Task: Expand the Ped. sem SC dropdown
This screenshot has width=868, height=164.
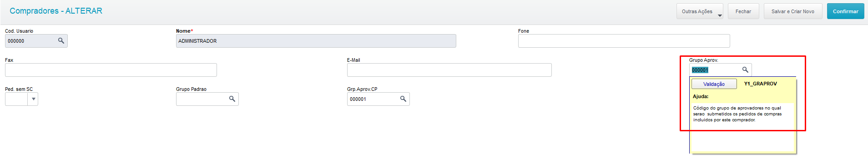Action: (33, 99)
